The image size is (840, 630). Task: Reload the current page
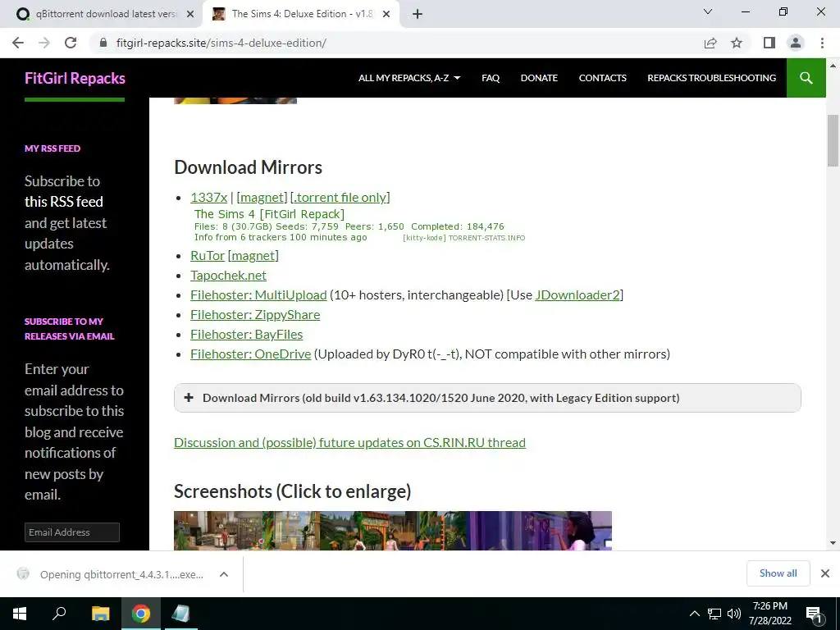pos(71,43)
